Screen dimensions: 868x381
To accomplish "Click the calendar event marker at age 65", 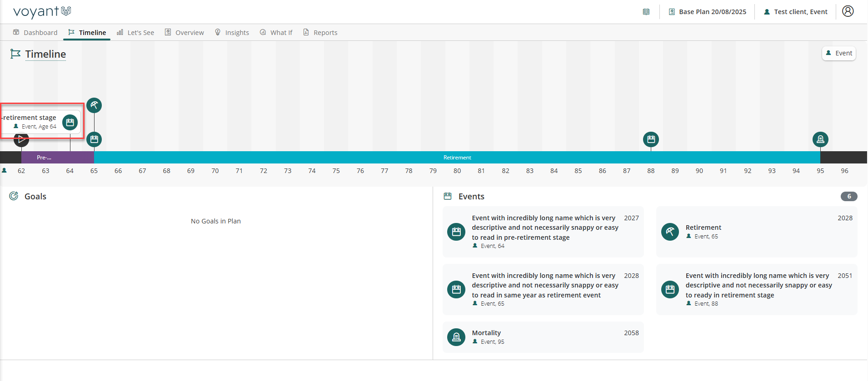I will point(94,139).
